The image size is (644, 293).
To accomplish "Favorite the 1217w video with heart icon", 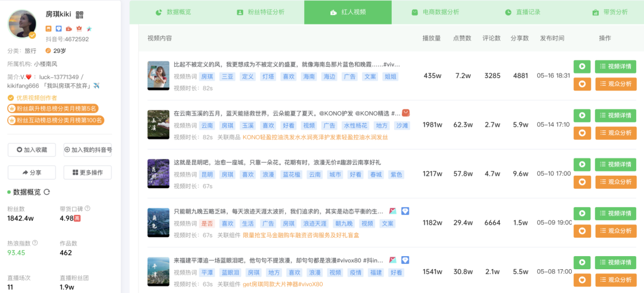I will click(582, 182).
